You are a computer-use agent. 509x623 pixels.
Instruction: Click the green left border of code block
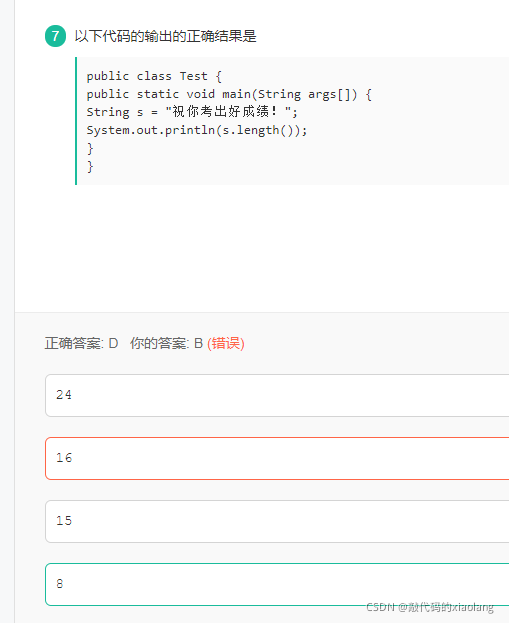(76, 121)
